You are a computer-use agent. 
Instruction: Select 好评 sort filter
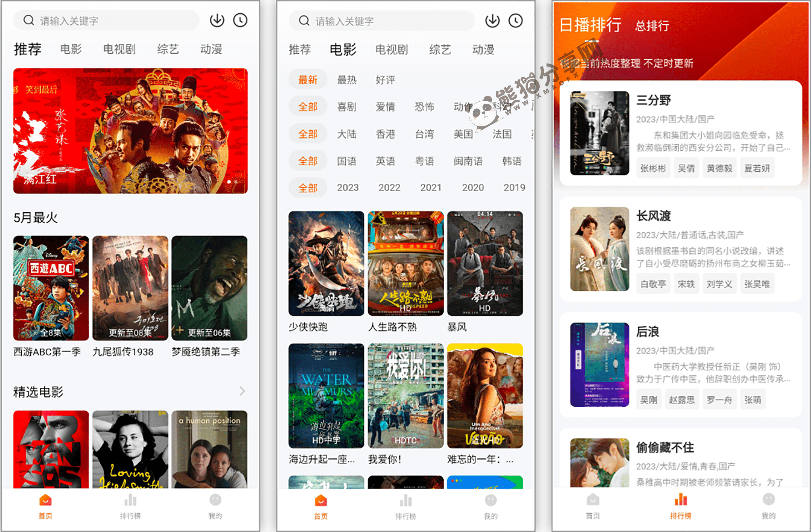pyautogui.click(x=385, y=80)
